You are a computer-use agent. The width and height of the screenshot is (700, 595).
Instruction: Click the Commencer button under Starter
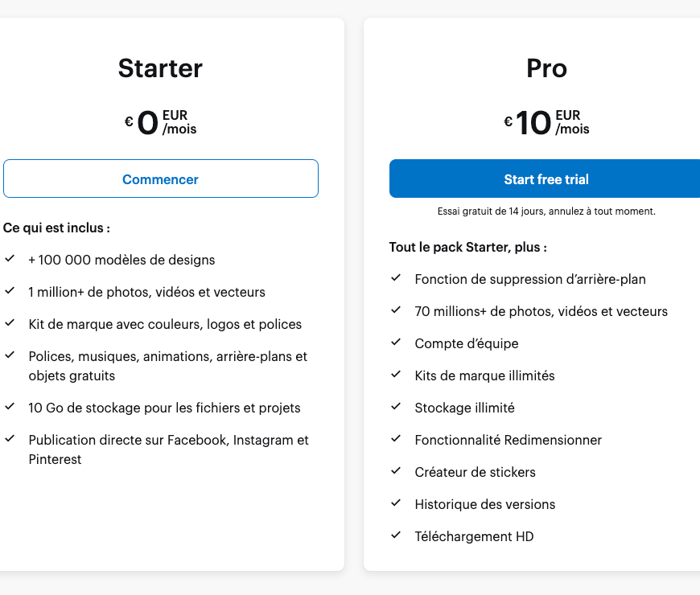[160, 178]
